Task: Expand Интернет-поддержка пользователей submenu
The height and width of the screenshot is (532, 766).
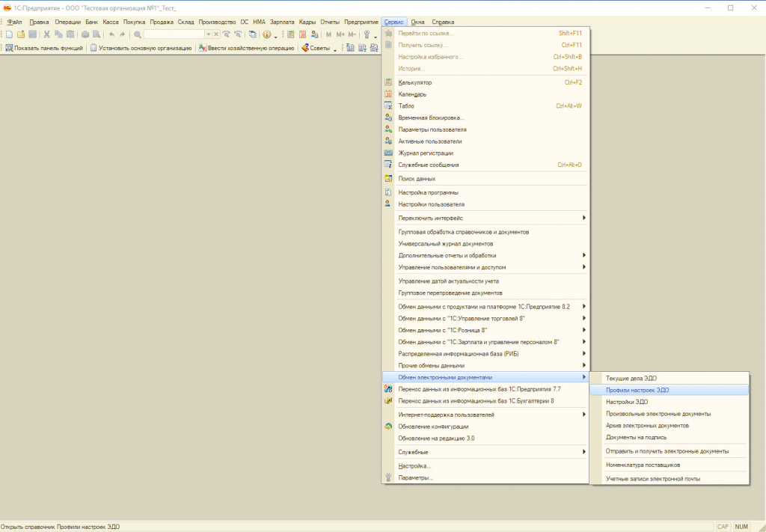Action: [x=485, y=415]
